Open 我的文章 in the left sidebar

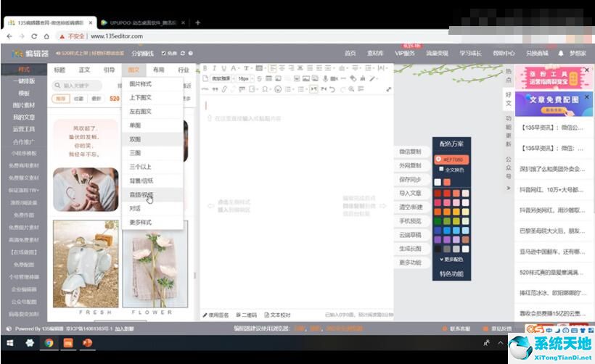(x=24, y=117)
